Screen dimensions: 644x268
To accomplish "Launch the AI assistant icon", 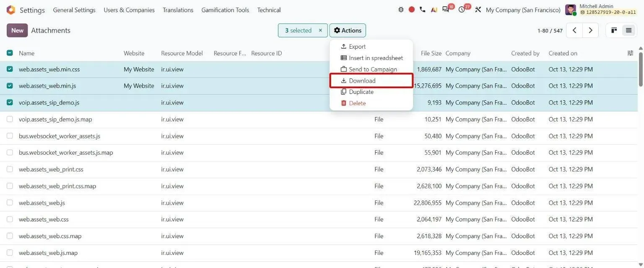I will pyautogui.click(x=434, y=10).
